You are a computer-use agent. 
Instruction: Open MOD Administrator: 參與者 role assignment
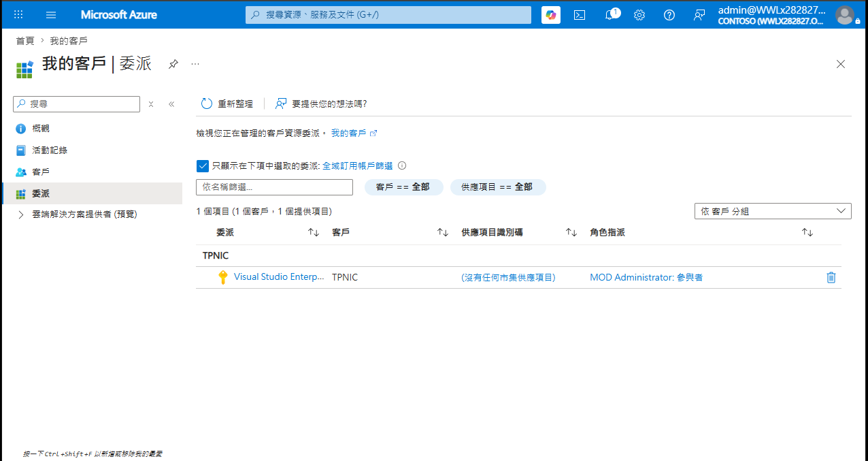coord(646,277)
